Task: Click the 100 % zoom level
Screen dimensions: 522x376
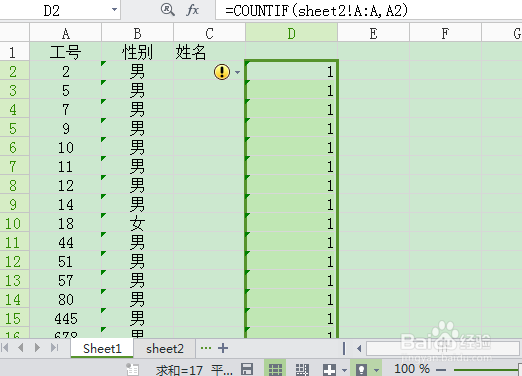Action: tap(412, 369)
